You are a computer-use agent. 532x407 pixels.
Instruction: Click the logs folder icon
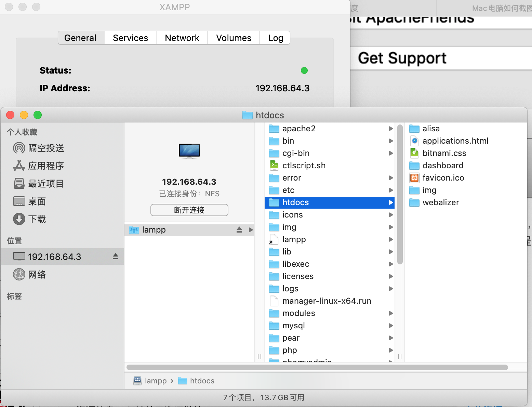(274, 289)
